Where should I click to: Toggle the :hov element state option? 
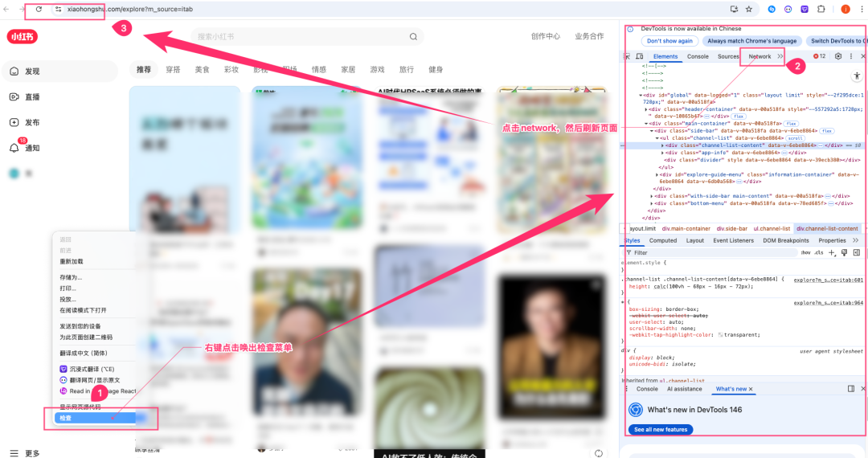click(805, 252)
